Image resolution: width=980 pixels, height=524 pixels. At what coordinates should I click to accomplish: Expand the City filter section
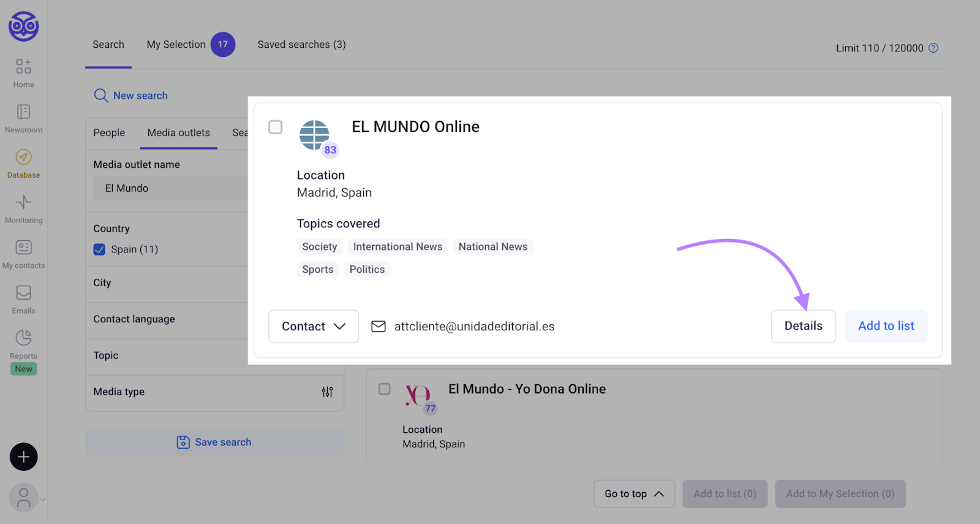[165, 283]
